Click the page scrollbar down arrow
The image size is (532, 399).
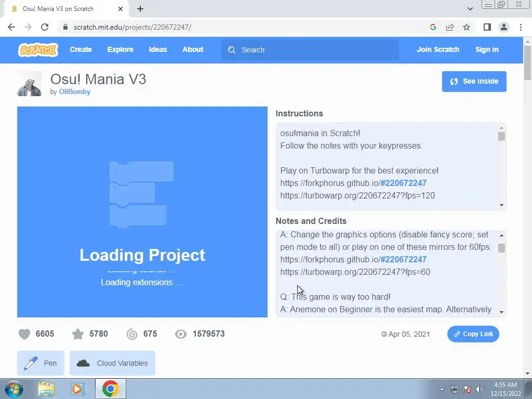pos(527,373)
